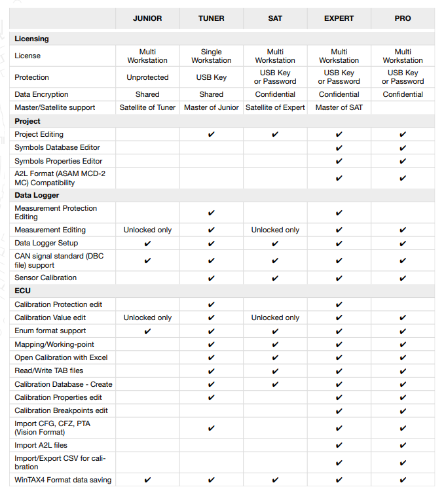The image size is (446, 504).
Task: Click the Import A2L files checkmark under EXPERT
Action: tap(339, 446)
